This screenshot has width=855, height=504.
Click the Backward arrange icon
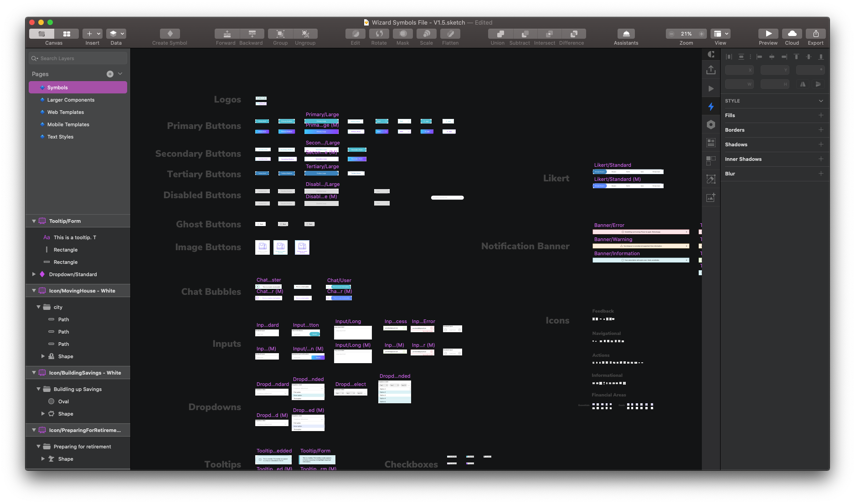tap(252, 34)
